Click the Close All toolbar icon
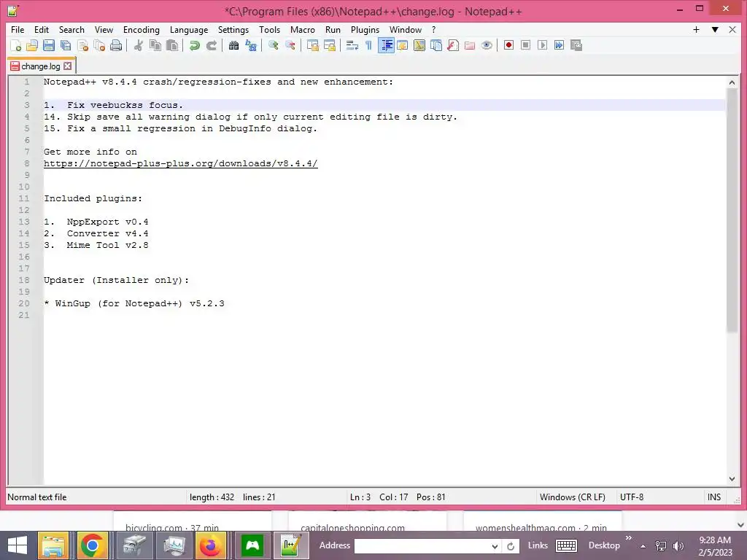Screen dimensions: 747x560 (99, 45)
